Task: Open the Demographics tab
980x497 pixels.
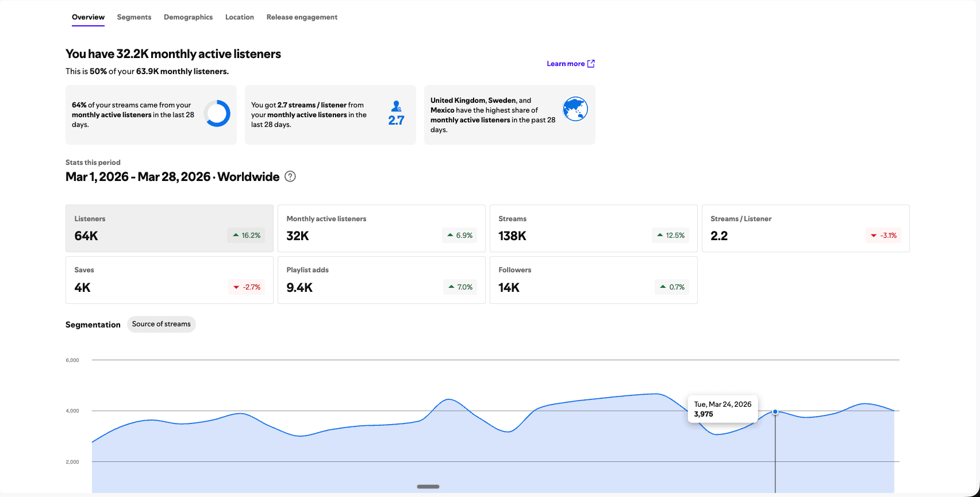Action: pyautogui.click(x=188, y=17)
